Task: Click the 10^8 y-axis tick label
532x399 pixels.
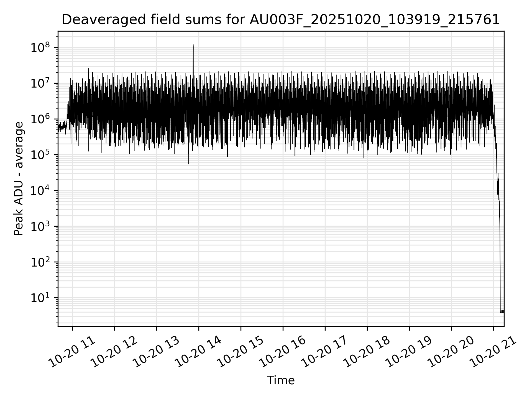Action: click(40, 48)
